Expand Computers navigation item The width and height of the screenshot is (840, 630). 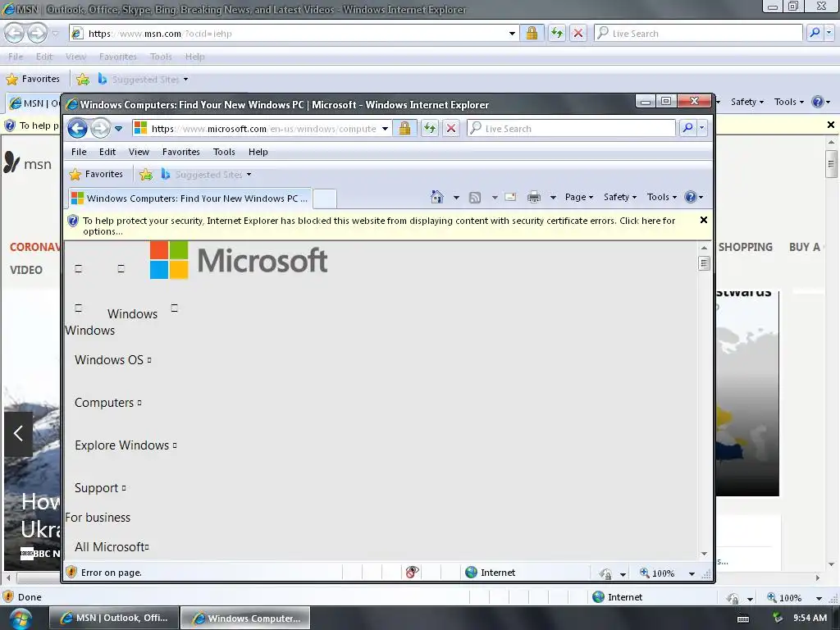point(107,403)
